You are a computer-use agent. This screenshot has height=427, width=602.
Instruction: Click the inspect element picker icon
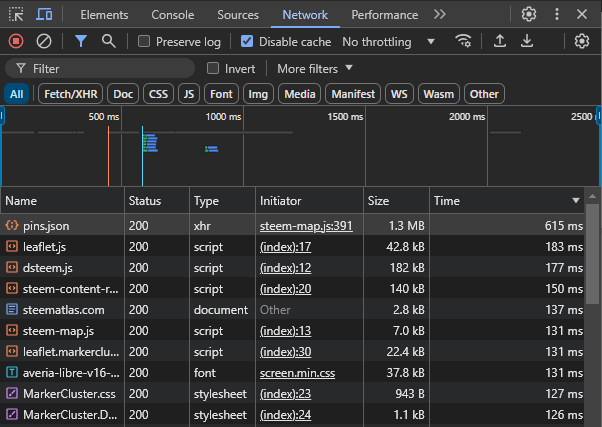[x=16, y=15]
